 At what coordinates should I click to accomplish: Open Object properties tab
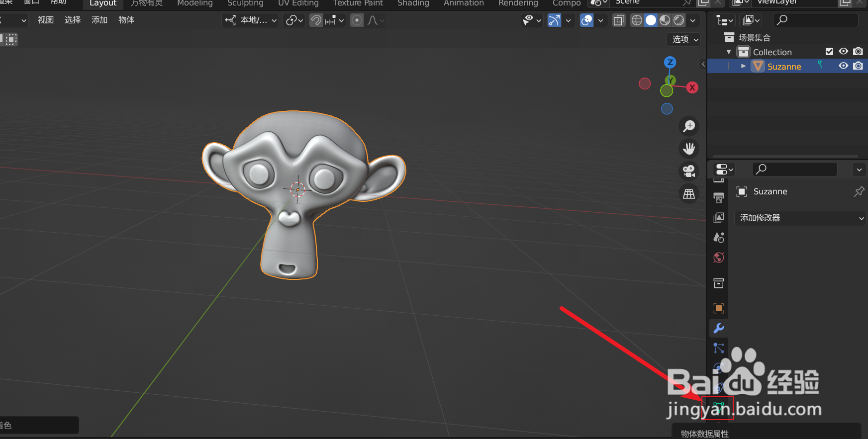coord(719,308)
